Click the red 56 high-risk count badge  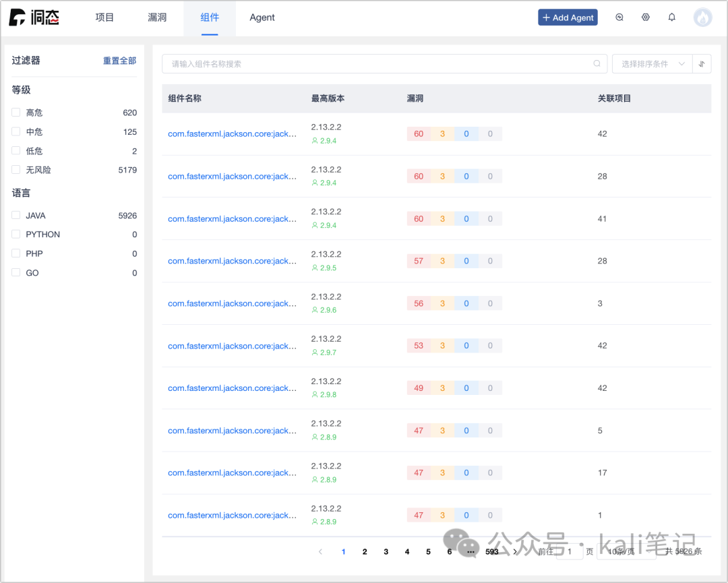tap(419, 303)
